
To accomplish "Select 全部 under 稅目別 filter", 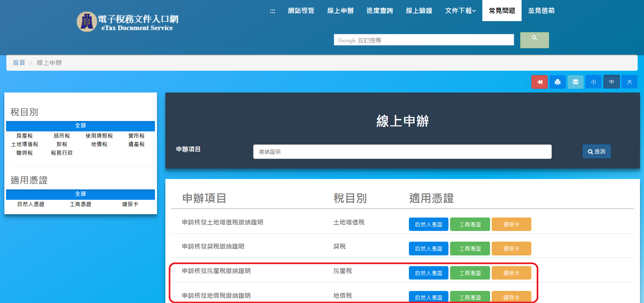I will click(x=80, y=126).
